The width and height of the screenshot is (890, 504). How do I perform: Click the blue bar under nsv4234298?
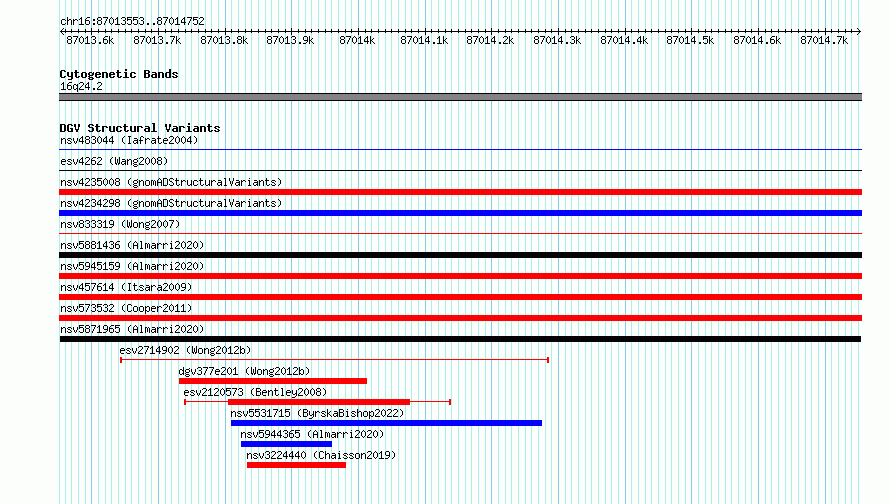(460, 213)
